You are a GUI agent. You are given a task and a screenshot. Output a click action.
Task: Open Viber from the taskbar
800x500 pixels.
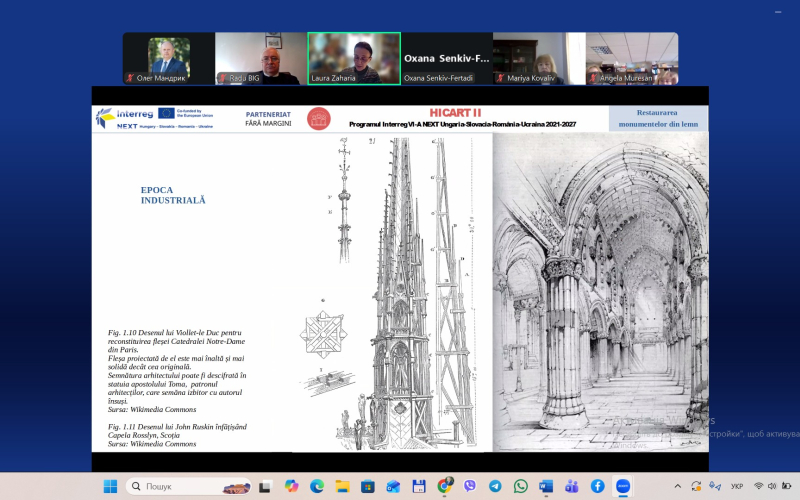tap(470, 486)
